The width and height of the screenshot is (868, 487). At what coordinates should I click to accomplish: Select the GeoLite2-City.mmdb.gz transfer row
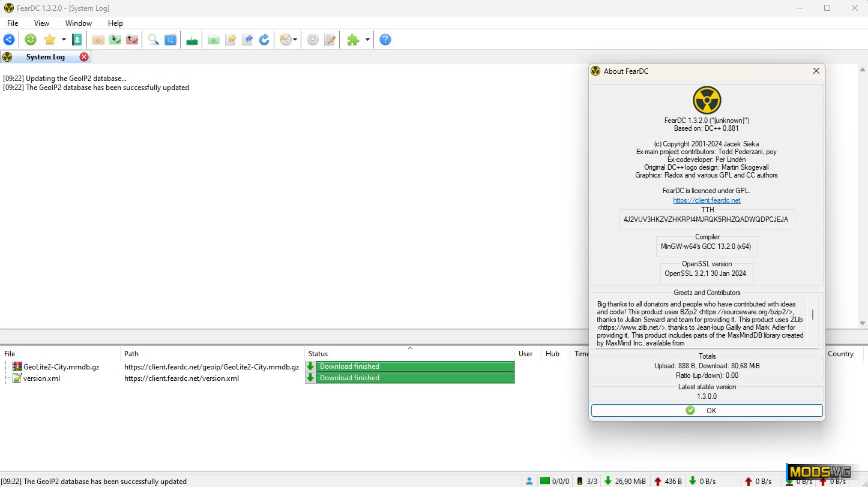[61, 366]
